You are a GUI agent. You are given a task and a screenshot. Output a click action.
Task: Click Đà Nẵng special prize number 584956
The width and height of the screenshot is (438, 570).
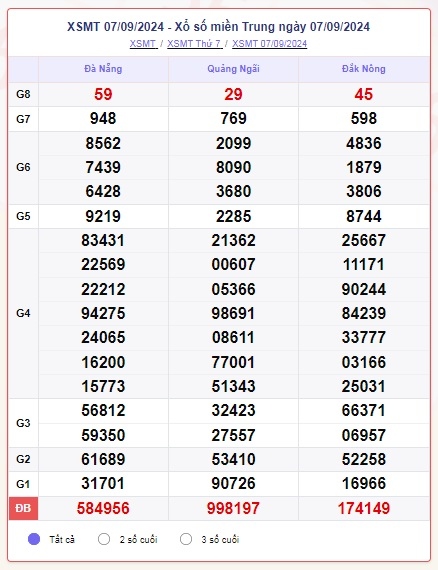103,508
